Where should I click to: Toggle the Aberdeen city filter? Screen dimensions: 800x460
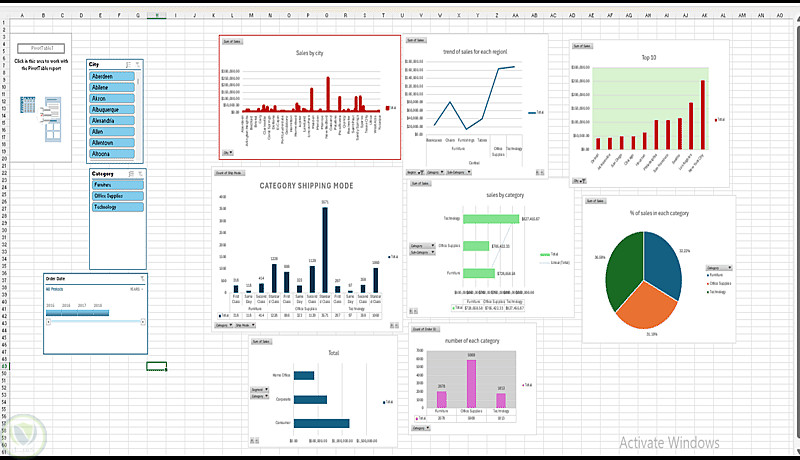click(112, 76)
